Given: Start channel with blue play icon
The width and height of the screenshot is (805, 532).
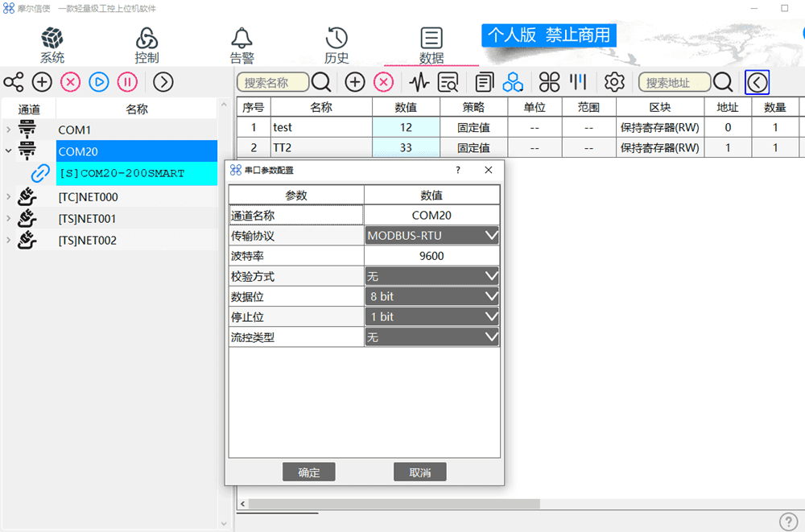Looking at the screenshot, I should point(99,82).
